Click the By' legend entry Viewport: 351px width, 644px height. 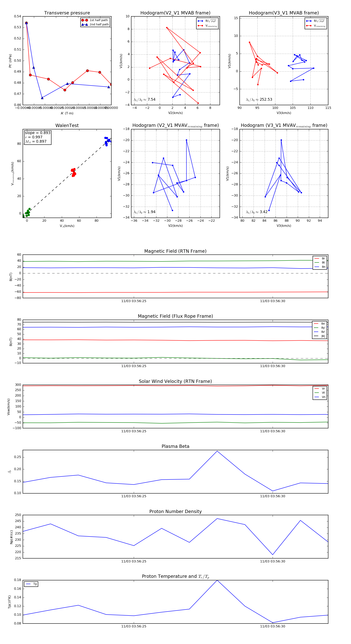coord(320,328)
